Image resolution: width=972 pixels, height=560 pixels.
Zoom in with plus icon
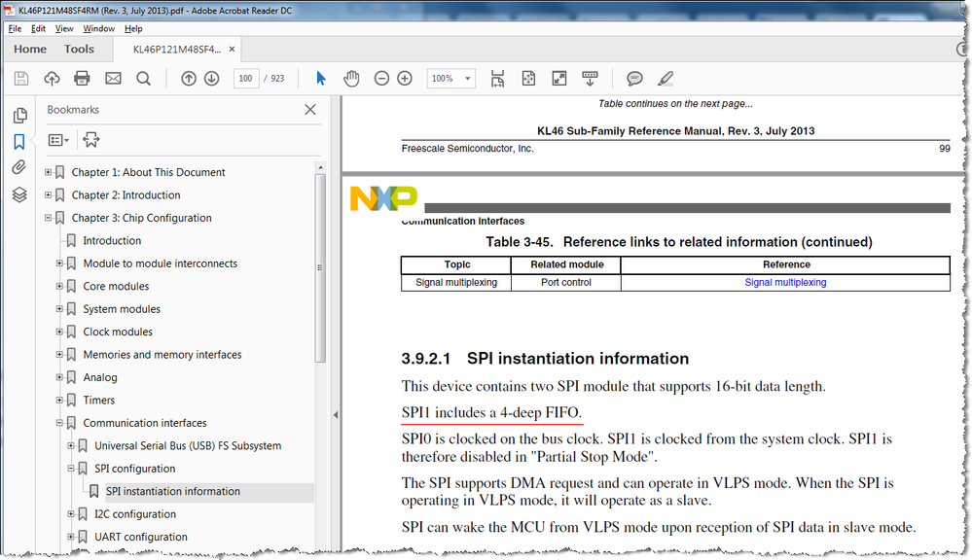[x=405, y=79]
